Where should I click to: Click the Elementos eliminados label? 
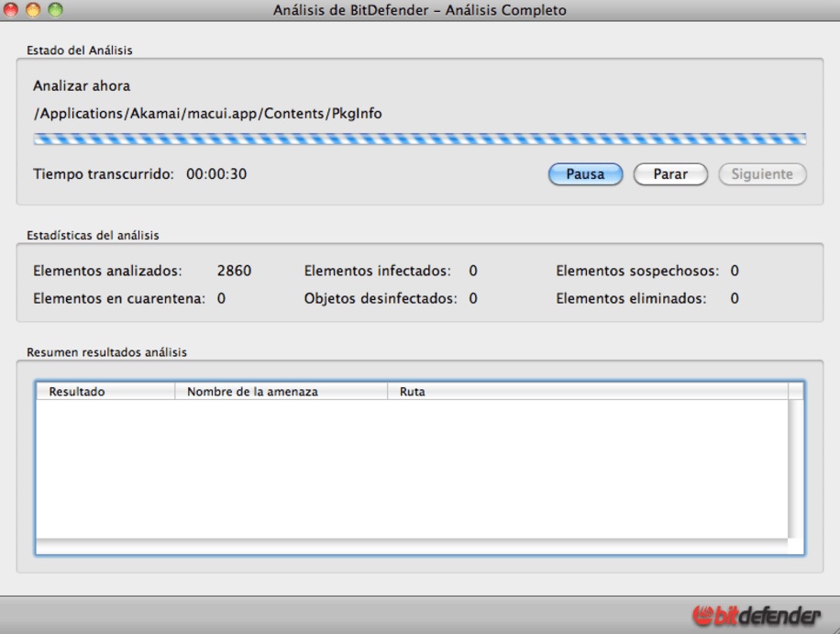631,298
